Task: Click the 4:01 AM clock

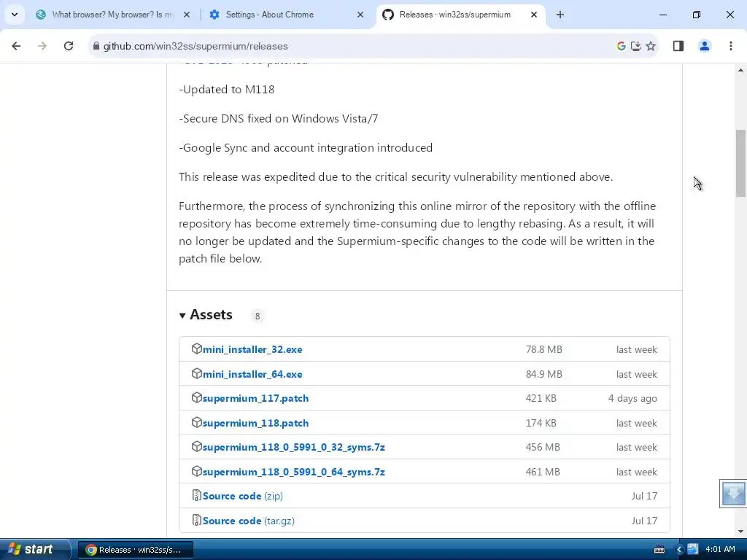Action: point(720,550)
